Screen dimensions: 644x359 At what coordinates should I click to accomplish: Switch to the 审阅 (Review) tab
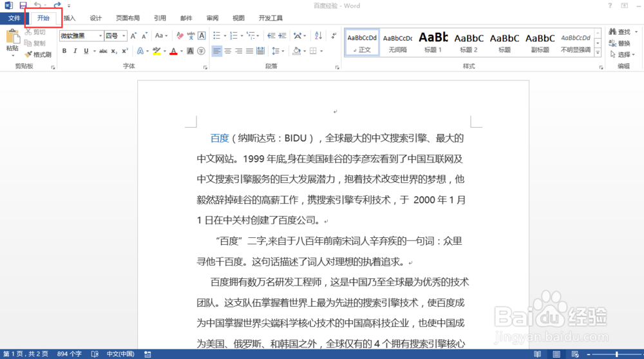[x=213, y=18]
